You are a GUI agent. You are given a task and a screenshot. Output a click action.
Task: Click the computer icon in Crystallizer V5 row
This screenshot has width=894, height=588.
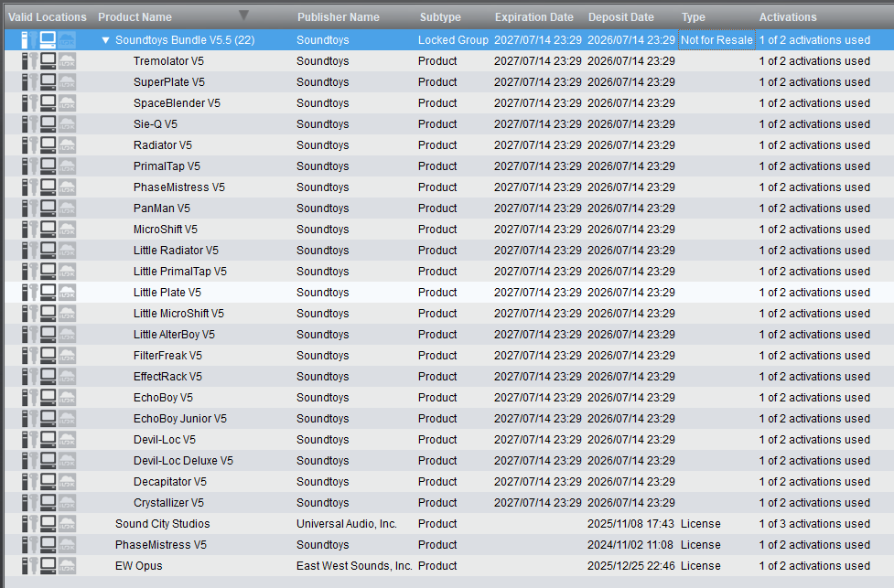click(x=48, y=504)
